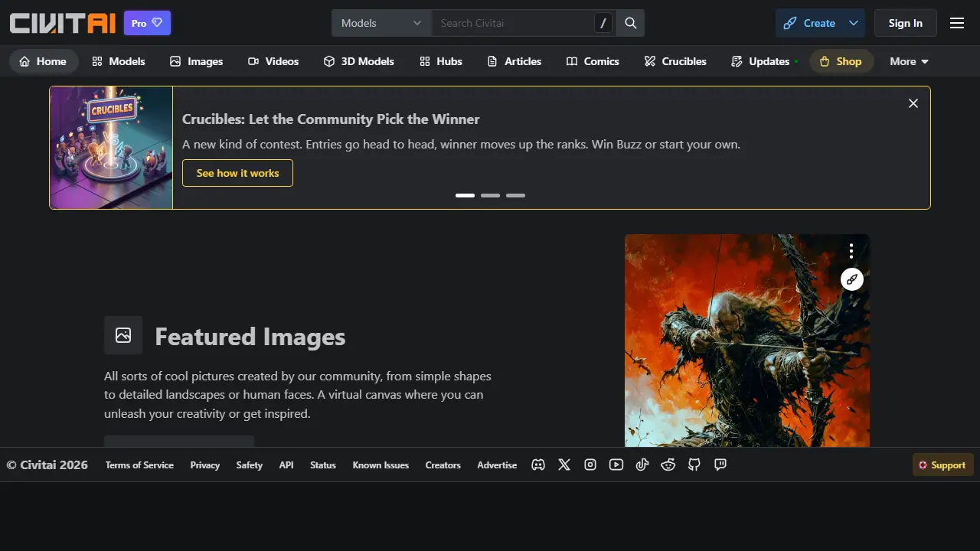Image resolution: width=980 pixels, height=551 pixels.
Task: Click the Support button
Action: click(x=942, y=465)
